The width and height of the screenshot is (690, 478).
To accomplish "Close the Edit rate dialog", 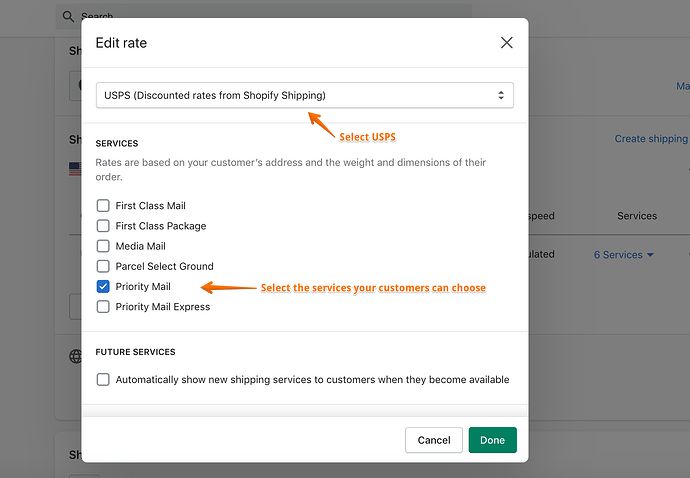I will pos(506,43).
